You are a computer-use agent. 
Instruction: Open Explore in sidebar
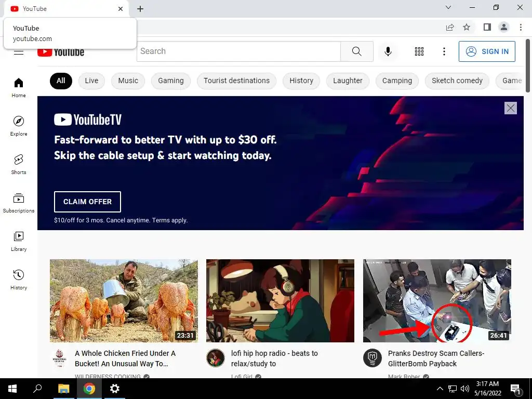point(19,126)
